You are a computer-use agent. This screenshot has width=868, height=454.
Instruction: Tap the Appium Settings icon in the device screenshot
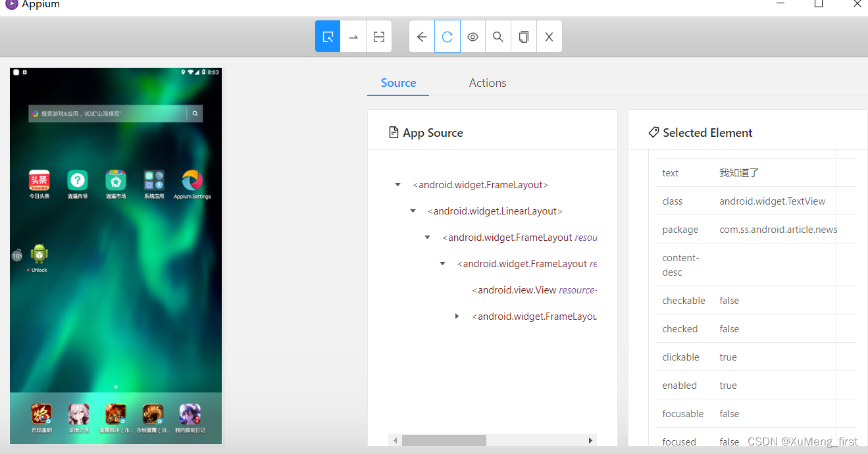click(191, 180)
